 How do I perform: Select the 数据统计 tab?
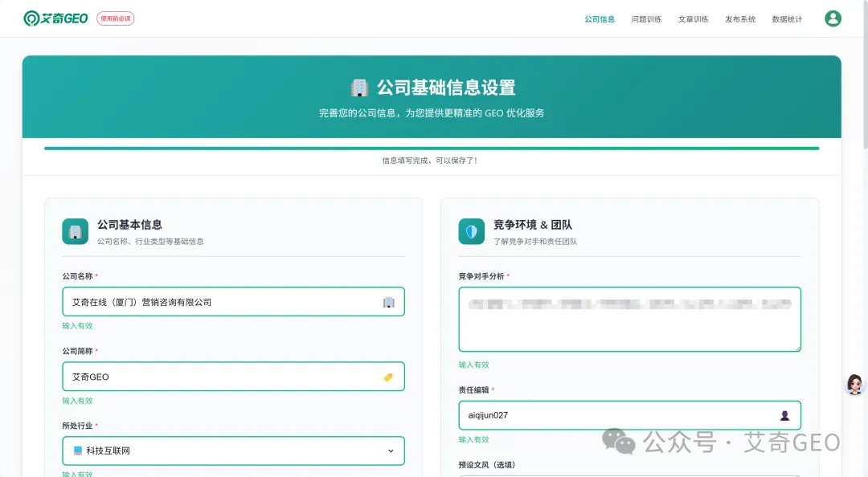[x=787, y=19]
